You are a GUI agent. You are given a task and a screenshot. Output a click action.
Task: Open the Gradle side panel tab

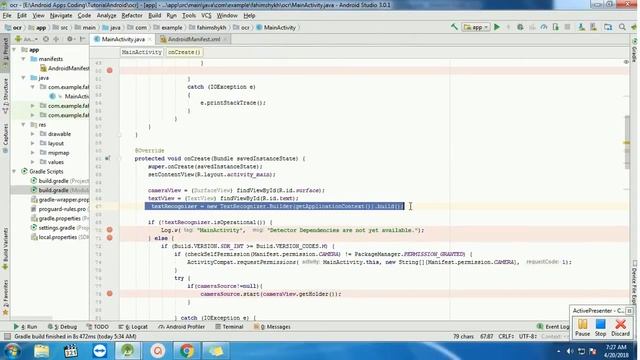click(635, 50)
